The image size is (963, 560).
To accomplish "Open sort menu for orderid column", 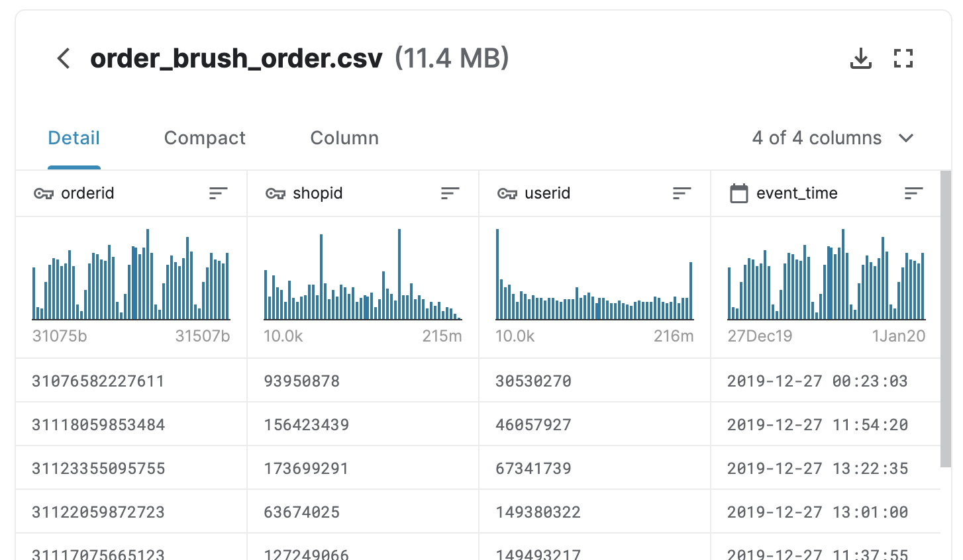I will point(218,193).
